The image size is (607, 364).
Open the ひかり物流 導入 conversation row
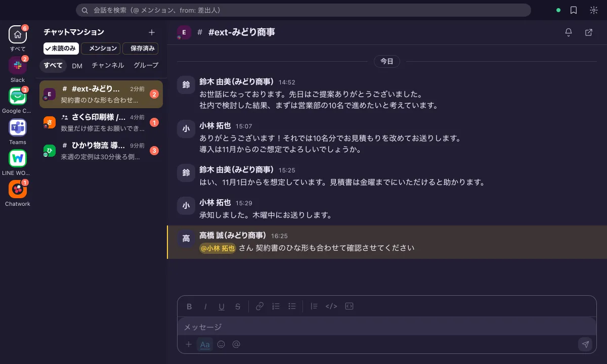(101, 151)
